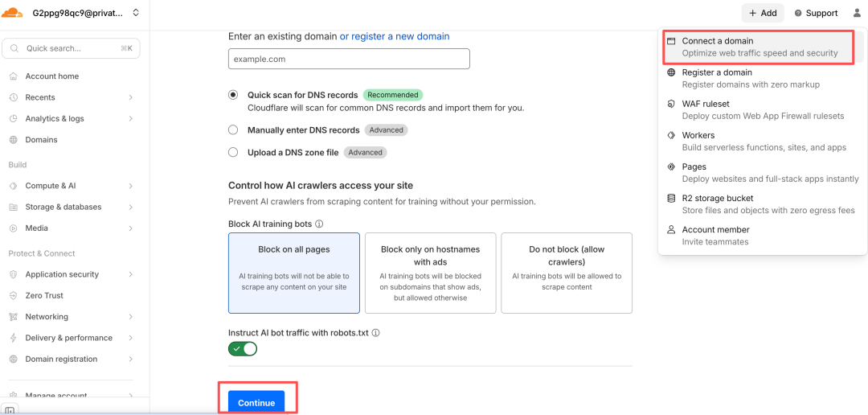The width and height of the screenshot is (868, 415).
Task: Click the Domains globe icon in sidebar
Action: (x=14, y=140)
